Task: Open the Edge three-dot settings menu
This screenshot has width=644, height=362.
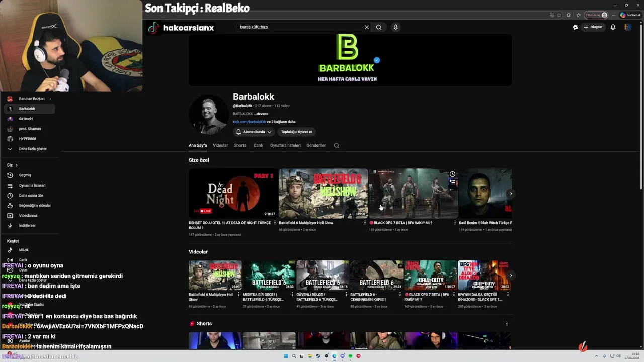Action: (613, 15)
